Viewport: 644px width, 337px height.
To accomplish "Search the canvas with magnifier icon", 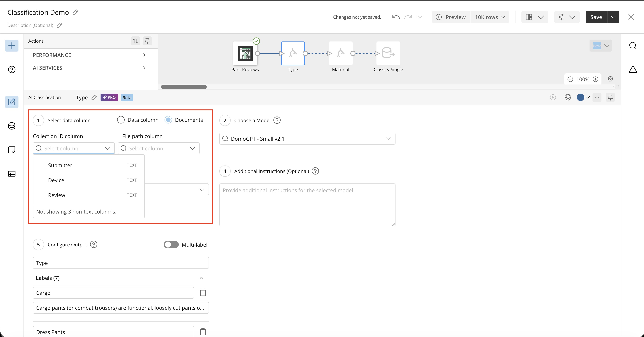I will click(x=633, y=46).
